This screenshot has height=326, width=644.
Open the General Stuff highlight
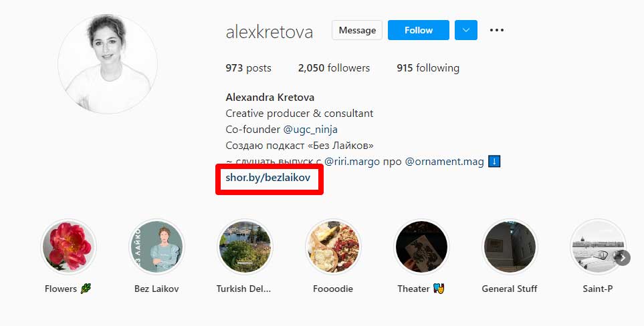(x=510, y=247)
